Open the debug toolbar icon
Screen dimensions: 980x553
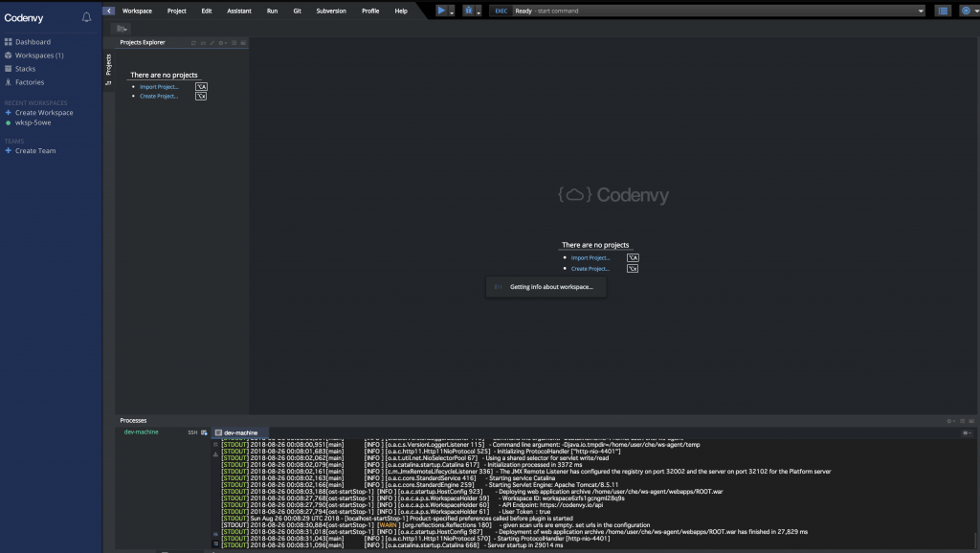(469, 11)
